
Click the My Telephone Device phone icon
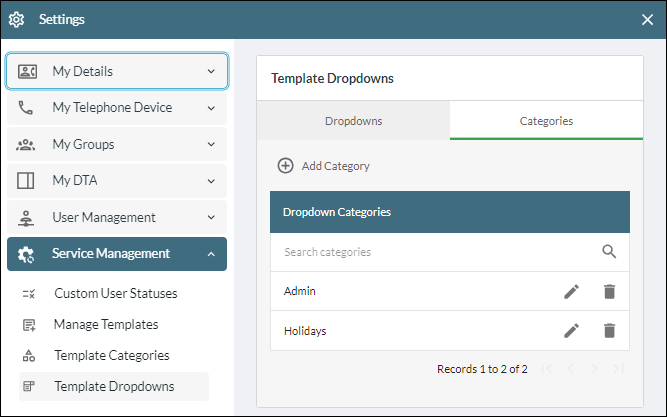click(x=26, y=108)
